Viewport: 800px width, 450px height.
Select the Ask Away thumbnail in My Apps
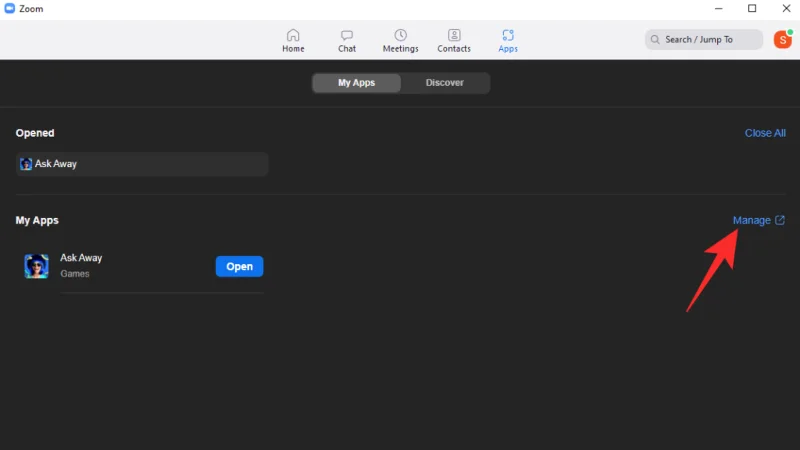pyautogui.click(x=37, y=266)
